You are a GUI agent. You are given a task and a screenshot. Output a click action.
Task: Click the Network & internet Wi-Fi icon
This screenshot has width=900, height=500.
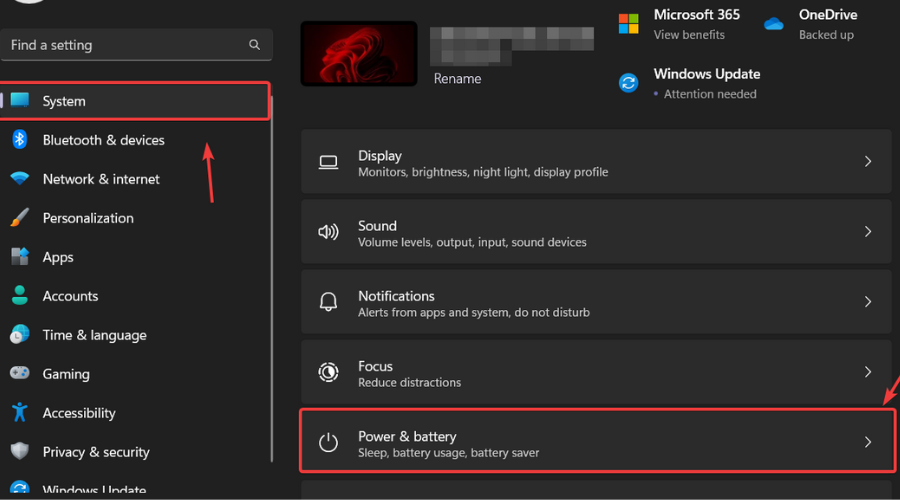(19, 179)
